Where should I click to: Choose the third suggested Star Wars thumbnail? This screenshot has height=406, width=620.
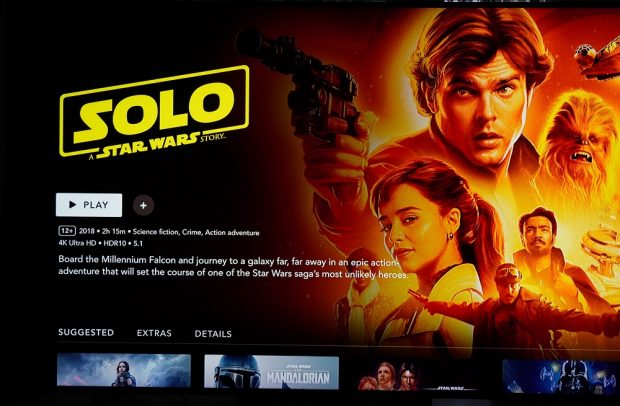(419, 375)
